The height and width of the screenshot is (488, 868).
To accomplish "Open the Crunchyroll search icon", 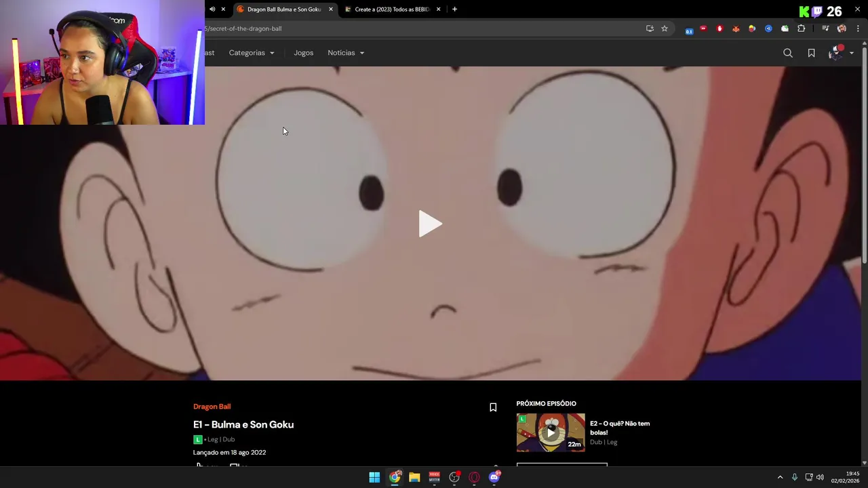I will [788, 53].
